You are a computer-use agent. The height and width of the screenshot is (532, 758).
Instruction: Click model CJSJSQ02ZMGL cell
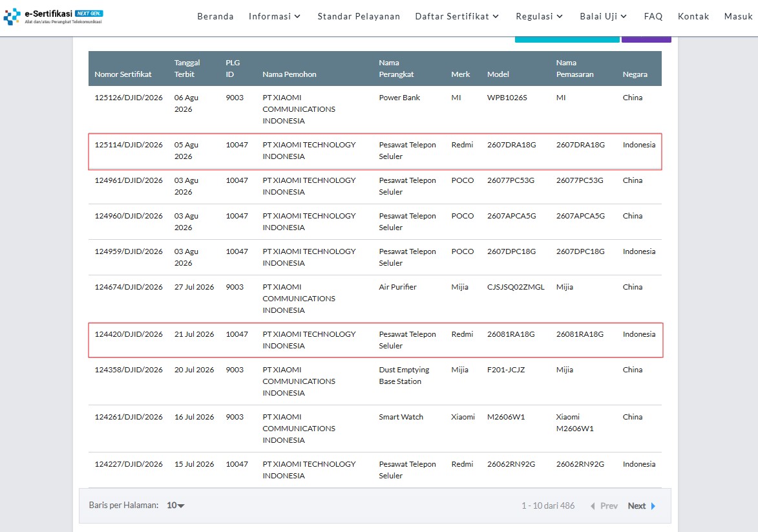[516, 287]
